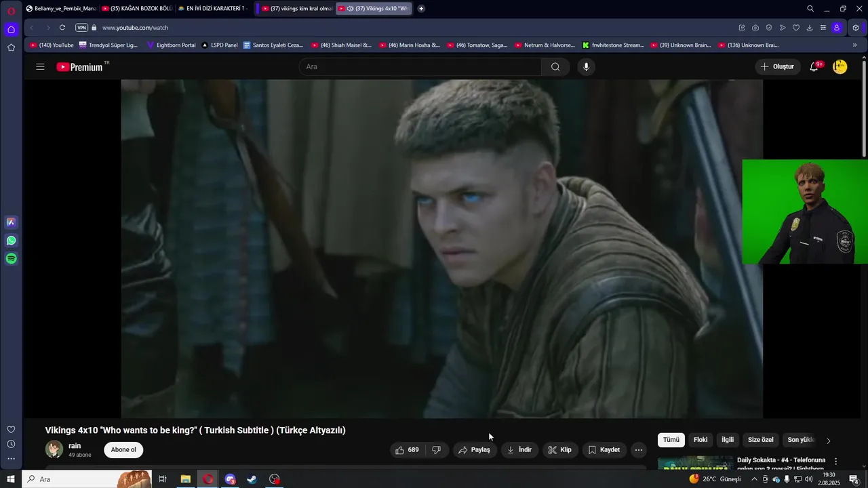Image resolution: width=868 pixels, height=488 pixels.
Task: Open the Santos Eyaleti Ceza bookmark
Action: click(273, 45)
